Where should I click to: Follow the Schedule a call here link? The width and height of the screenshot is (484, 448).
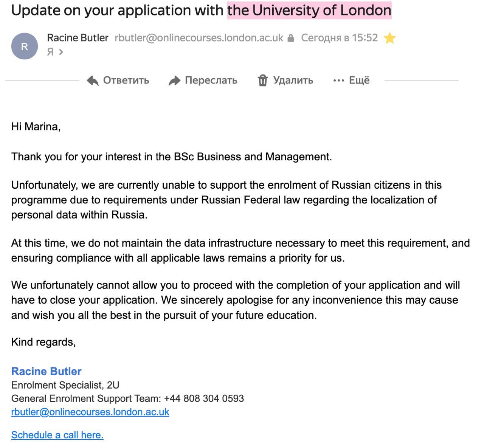tap(57, 435)
